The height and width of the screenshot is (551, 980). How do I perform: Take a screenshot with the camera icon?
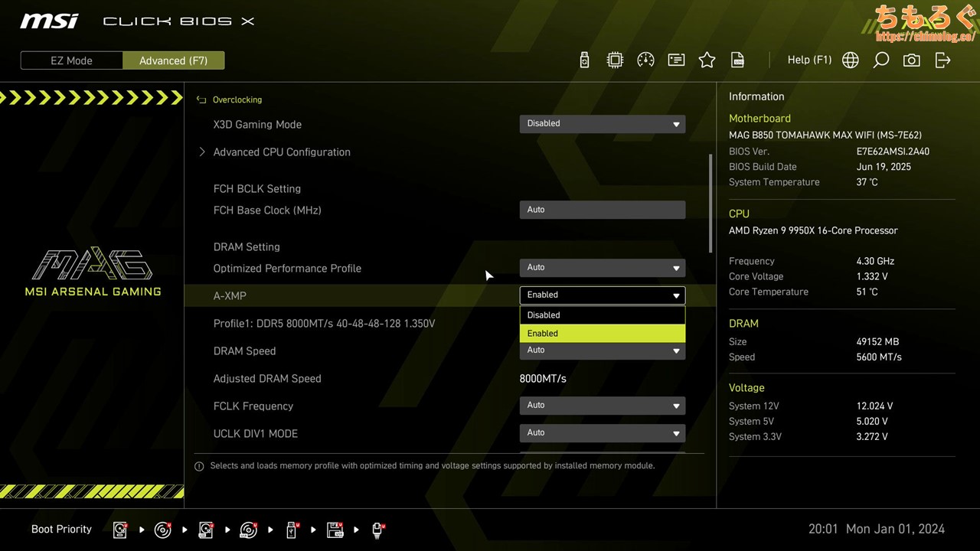pos(911,60)
